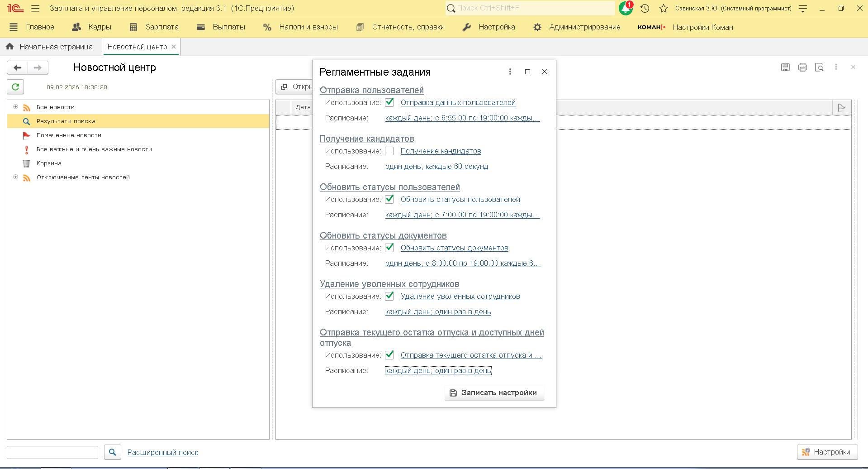Click the save diskette icon in the top right

[785, 67]
